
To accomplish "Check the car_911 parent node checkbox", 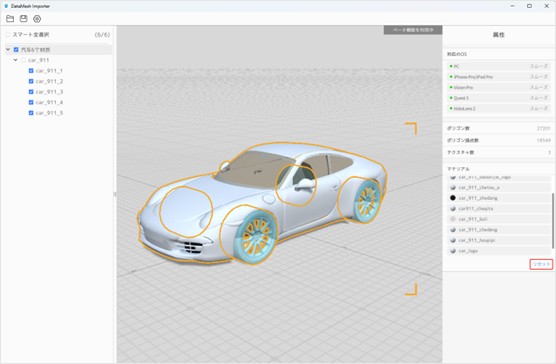I will 23,60.
